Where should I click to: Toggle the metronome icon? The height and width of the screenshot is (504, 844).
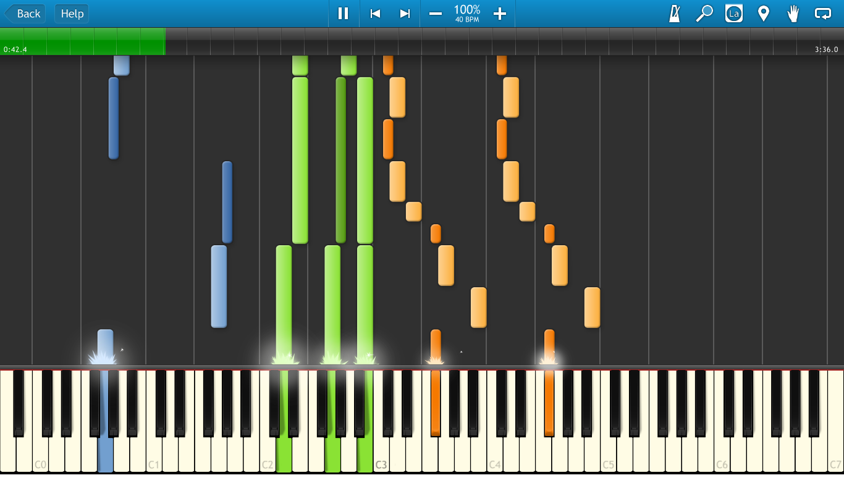tap(675, 14)
